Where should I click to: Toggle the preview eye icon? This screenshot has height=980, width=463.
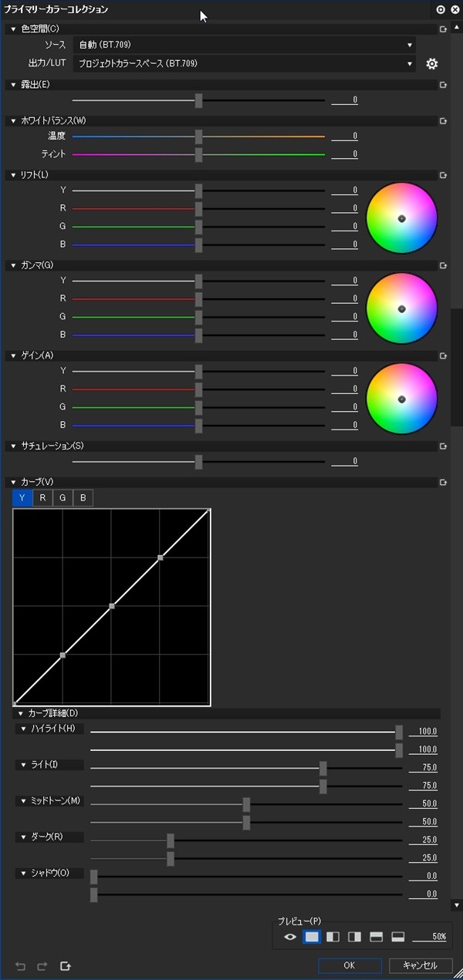pos(290,937)
